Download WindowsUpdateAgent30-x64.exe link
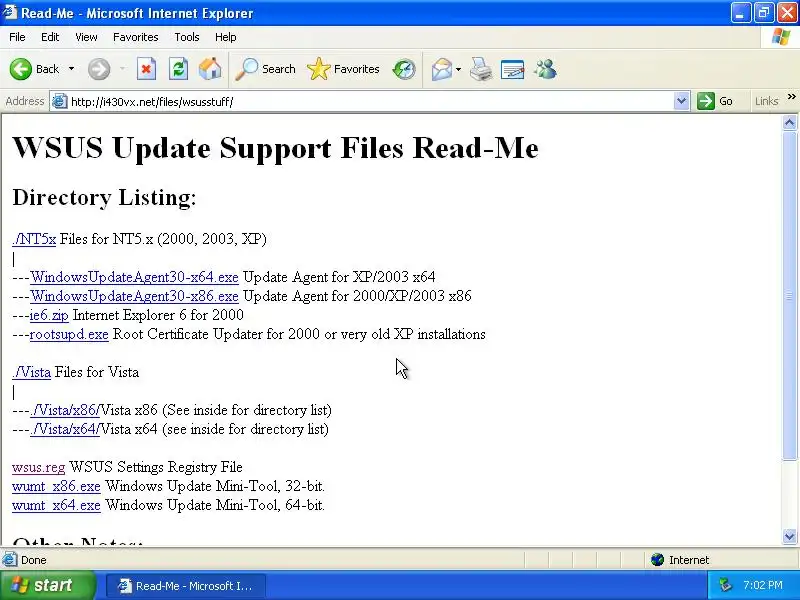Viewport: 800px width, 600px height. 134,277
